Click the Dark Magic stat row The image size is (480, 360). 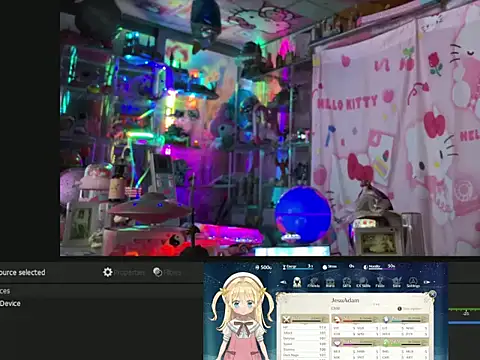click(x=305, y=355)
